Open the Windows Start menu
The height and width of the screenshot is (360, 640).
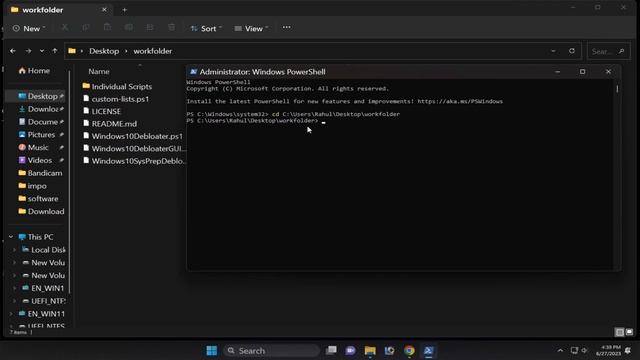211,351
